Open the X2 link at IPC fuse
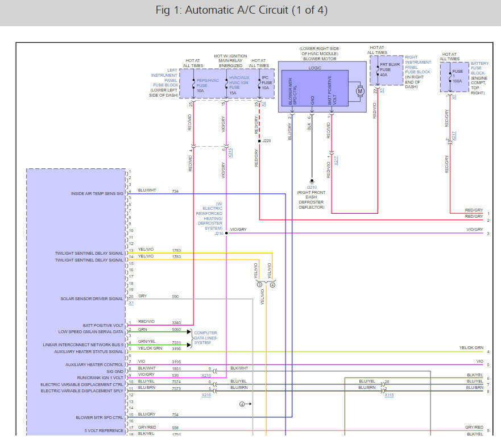Screen dimensions: 501x448 tap(264, 104)
